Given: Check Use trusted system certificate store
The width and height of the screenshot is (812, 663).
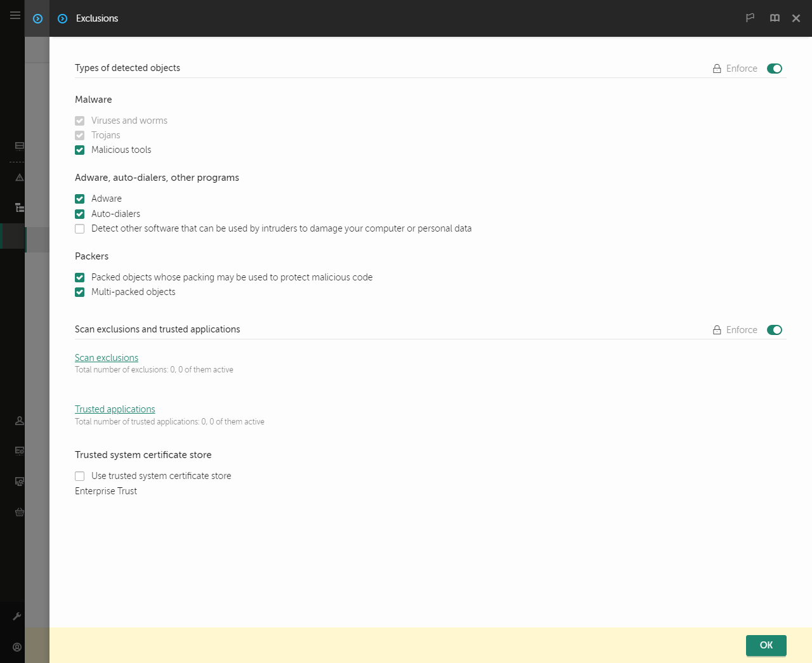Looking at the screenshot, I should [x=79, y=476].
